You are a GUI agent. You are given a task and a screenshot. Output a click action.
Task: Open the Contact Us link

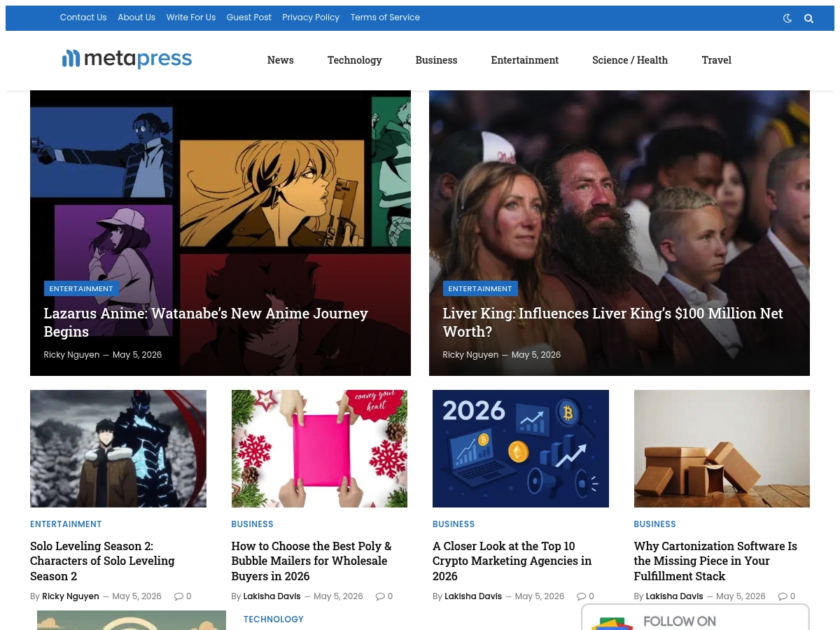click(83, 17)
